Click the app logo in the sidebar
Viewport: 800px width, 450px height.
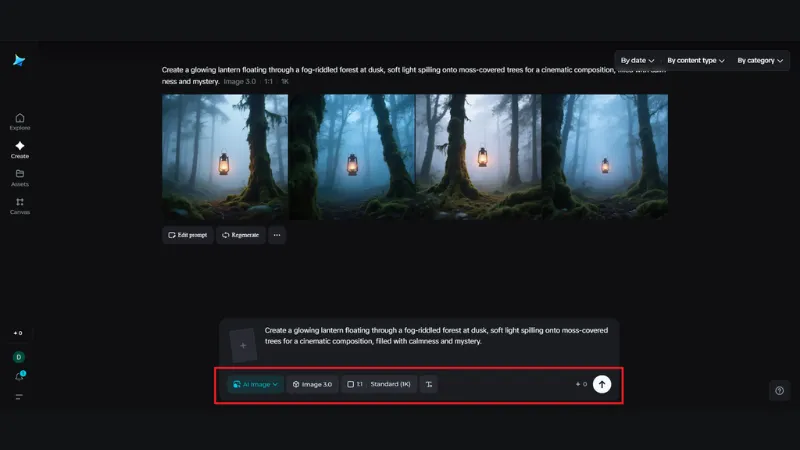coord(19,61)
